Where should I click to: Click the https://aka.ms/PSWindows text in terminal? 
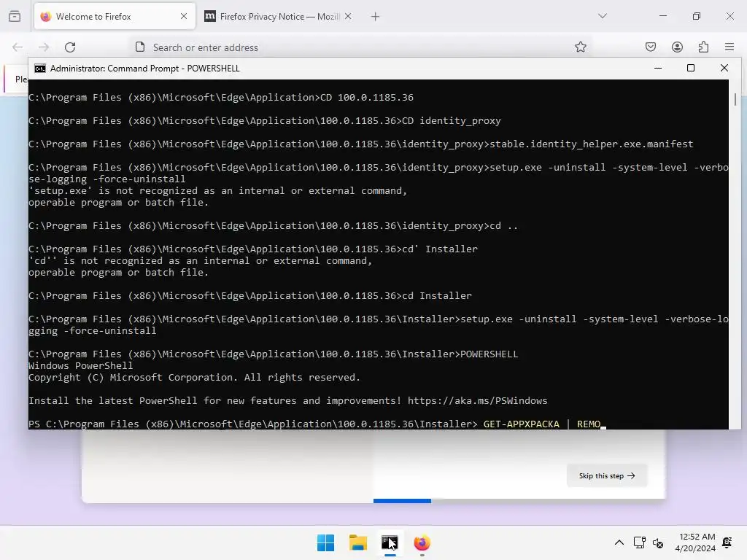[x=477, y=401]
